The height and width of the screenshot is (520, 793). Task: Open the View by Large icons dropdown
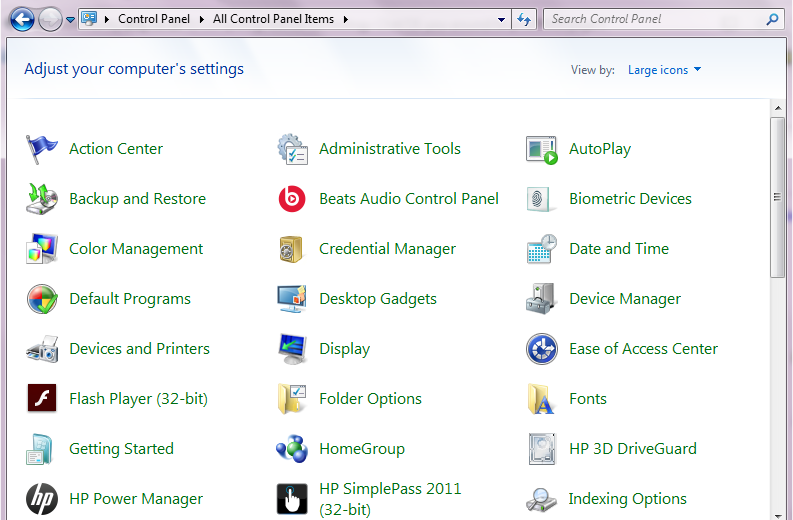coord(665,70)
